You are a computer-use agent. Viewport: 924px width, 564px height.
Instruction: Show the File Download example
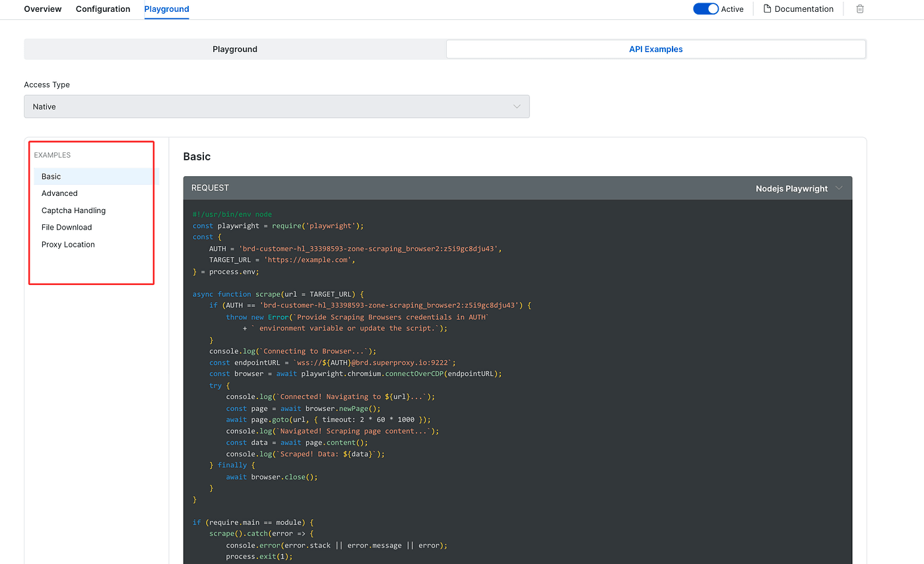pyautogui.click(x=67, y=228)
